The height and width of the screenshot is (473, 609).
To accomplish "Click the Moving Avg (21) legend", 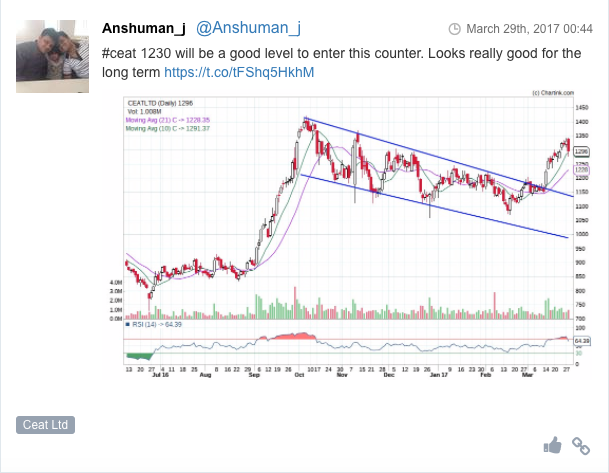I will click(x=167, y=120).
